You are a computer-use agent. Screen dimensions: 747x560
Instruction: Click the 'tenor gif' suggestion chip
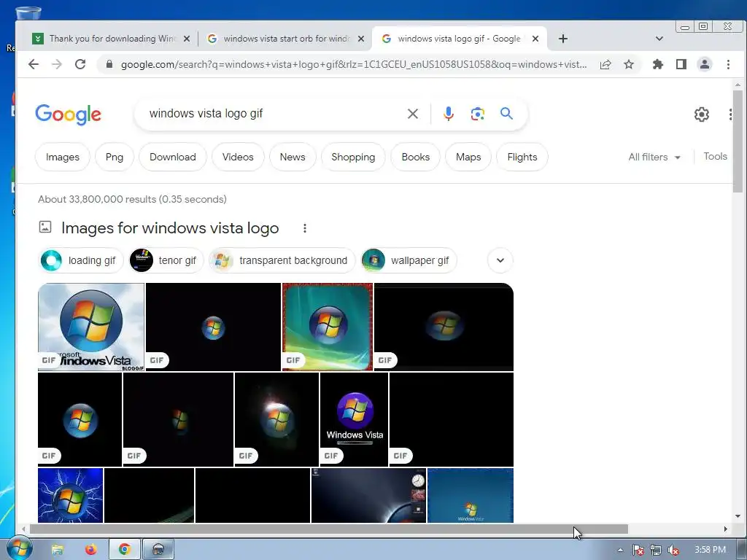tap(166, 260)
